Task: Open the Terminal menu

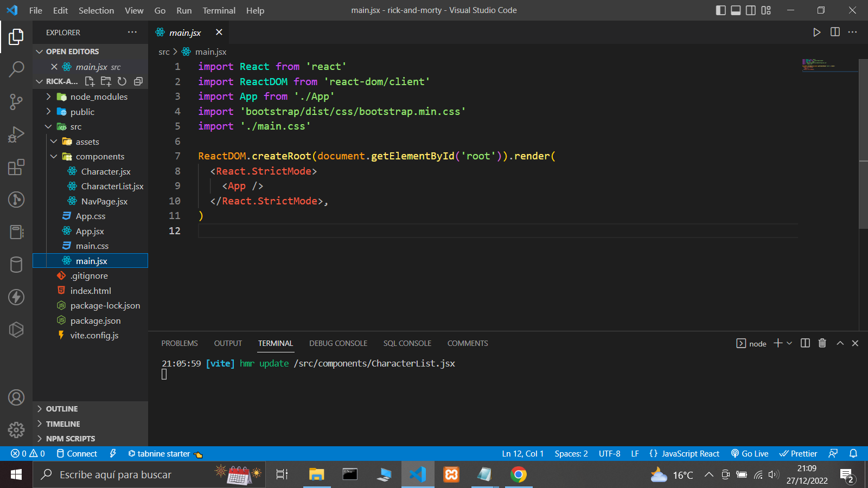Action: [219, 10]
